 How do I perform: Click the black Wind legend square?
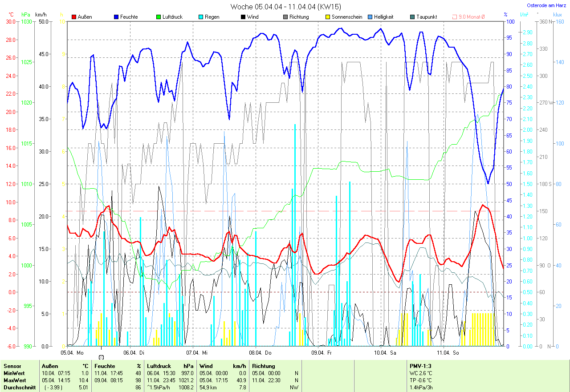[243, 17]
